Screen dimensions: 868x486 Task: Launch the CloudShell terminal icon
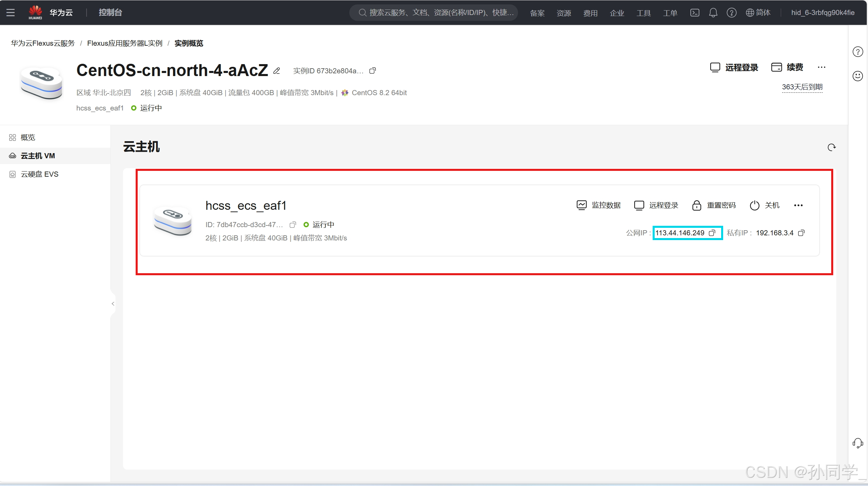tap(695, 13)
